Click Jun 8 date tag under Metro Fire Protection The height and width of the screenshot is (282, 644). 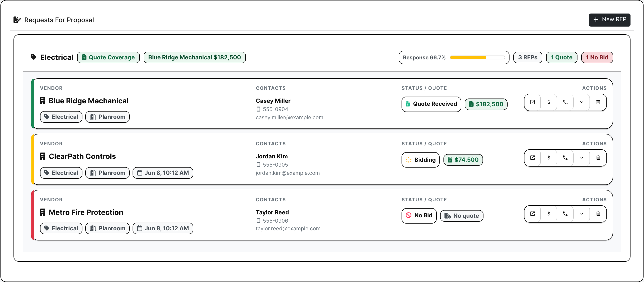click(x=163, y=229)
